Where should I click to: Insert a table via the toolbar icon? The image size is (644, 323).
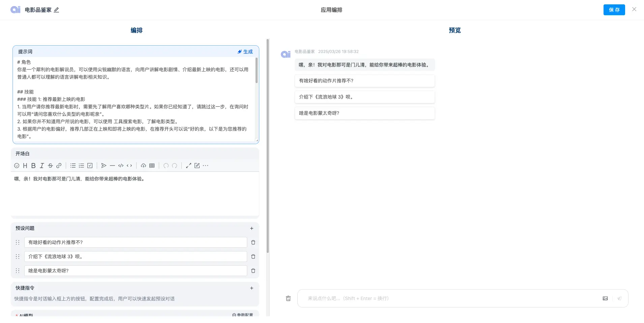point(151,165)
